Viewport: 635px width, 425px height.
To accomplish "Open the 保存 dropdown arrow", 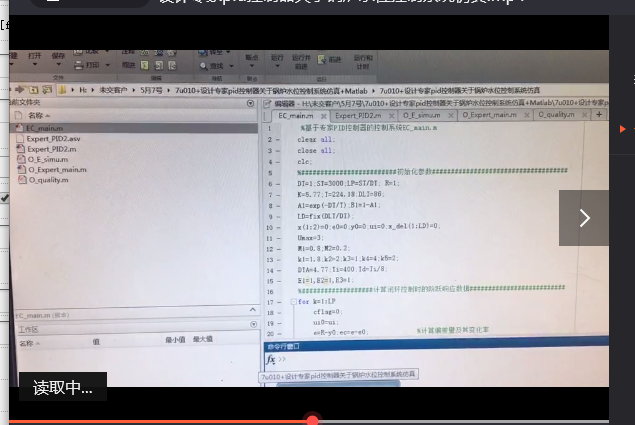I will (58, 64).
